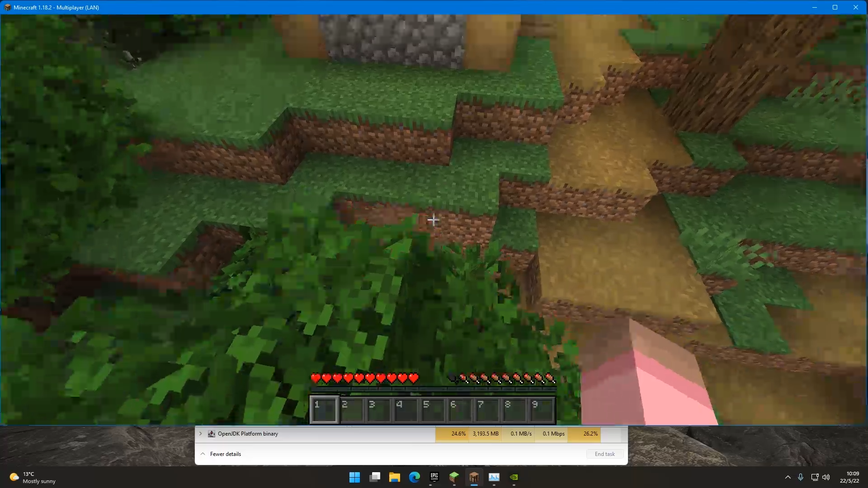Open volume control in the system tray
The width and height of the screenshot is (868, 488).
[x=826, y=477]
